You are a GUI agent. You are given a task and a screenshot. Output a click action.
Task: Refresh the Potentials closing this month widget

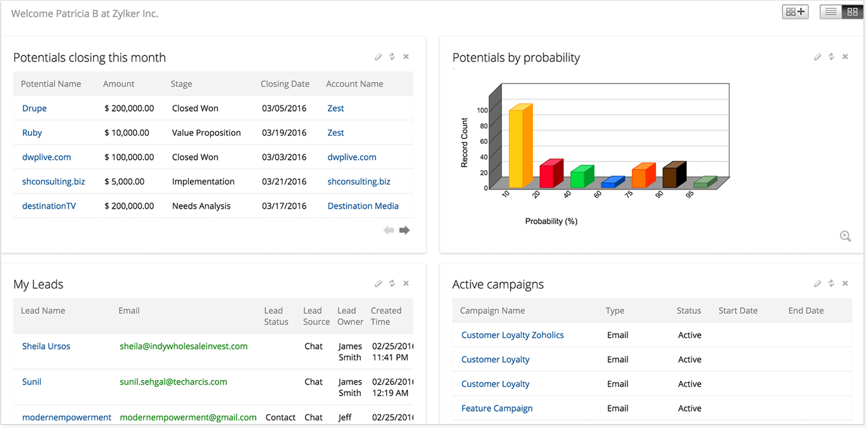(x=392, y=57)
